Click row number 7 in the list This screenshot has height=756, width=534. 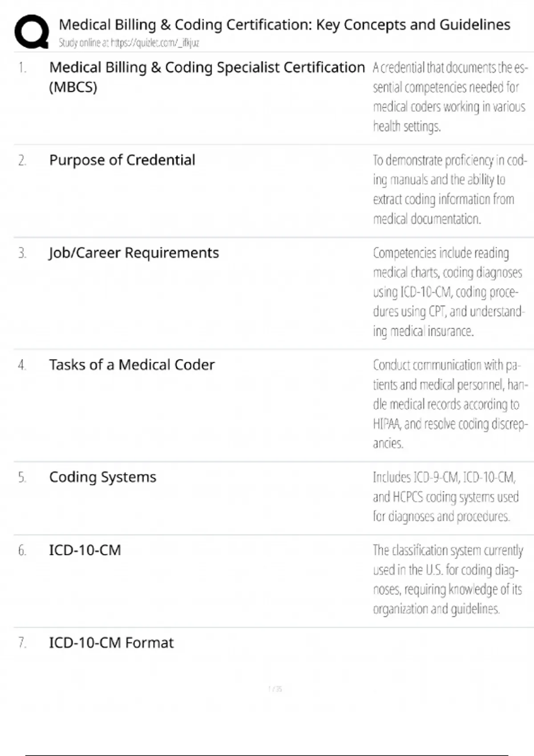(x=22, y=643)
